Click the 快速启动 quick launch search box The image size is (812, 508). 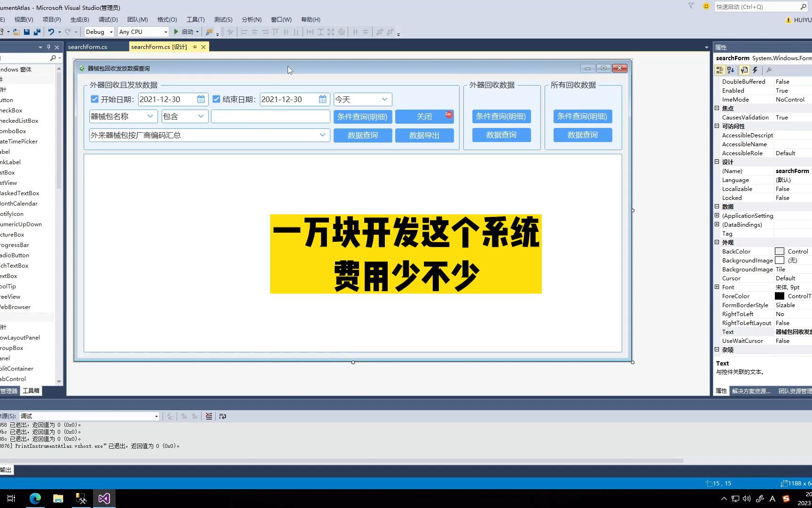click(761, 7)
